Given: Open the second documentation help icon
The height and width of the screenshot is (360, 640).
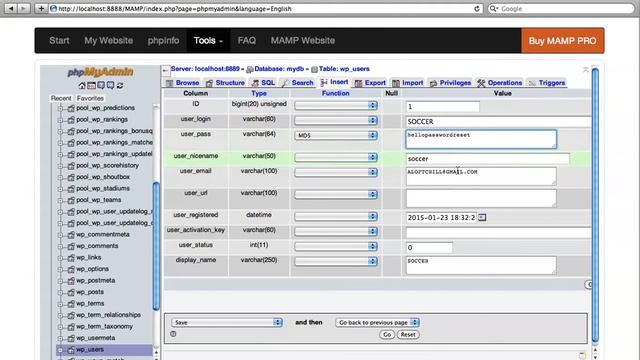Looking at the screenshot, I should [110, 86].
